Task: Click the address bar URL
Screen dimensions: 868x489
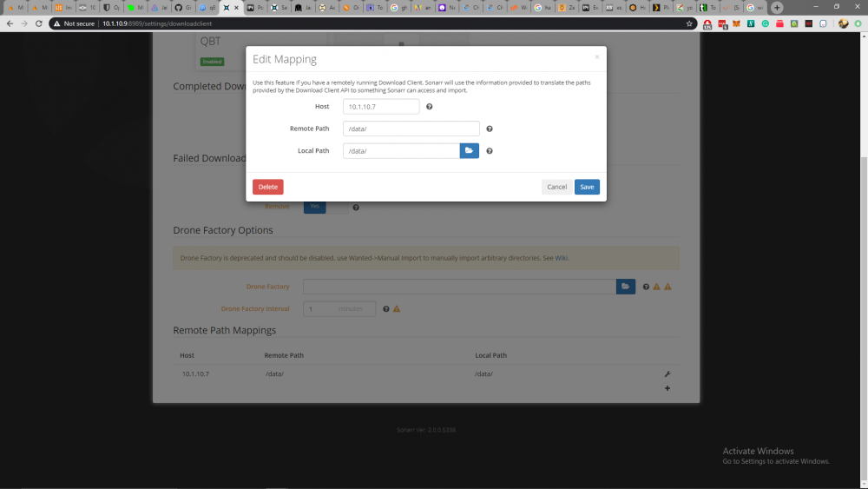Action: point(157,23)
